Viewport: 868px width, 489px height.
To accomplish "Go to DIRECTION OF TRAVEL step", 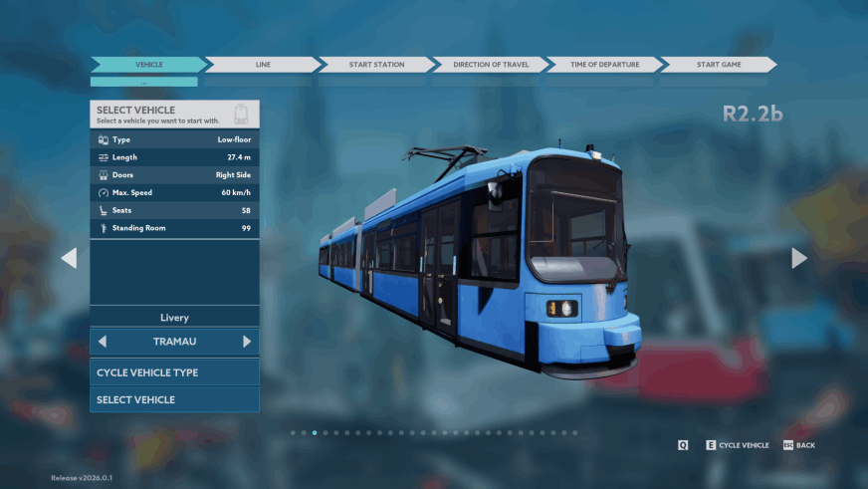I will [x=491, y=65].
